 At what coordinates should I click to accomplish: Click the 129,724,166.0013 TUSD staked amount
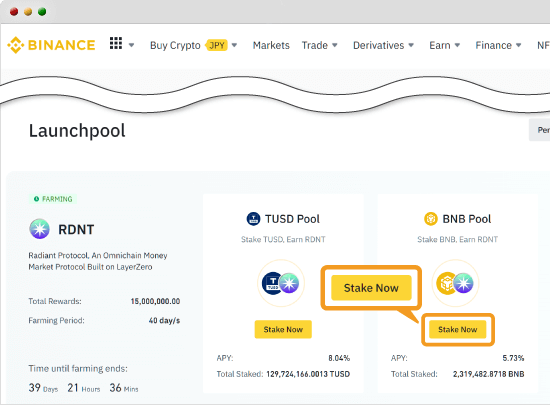(308, 374)
